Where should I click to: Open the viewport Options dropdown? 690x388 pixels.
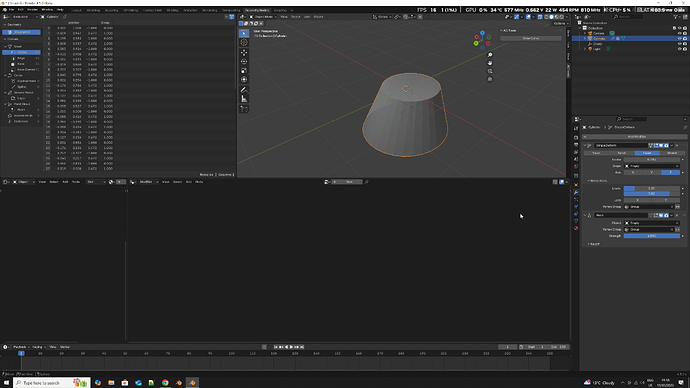tap(561, 23)
